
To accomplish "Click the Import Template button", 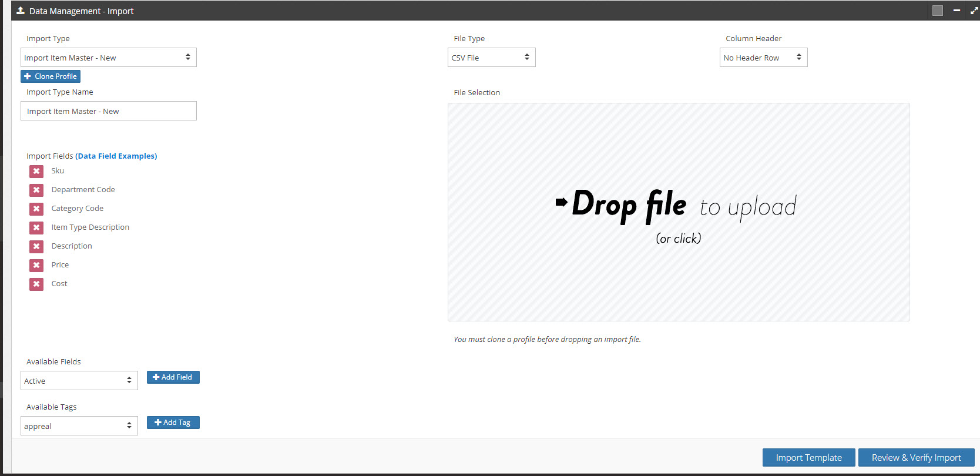I will click(x=809, y=458).
